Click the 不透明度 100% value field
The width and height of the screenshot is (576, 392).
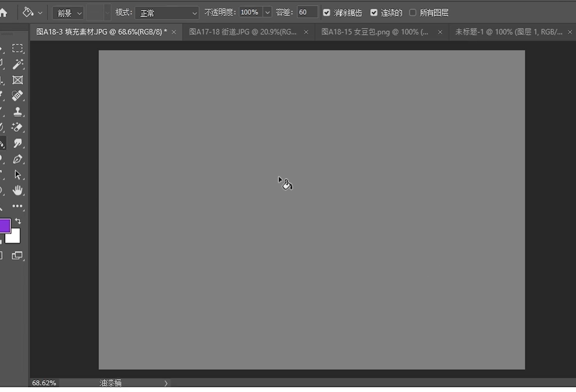(x=251, y=12)
